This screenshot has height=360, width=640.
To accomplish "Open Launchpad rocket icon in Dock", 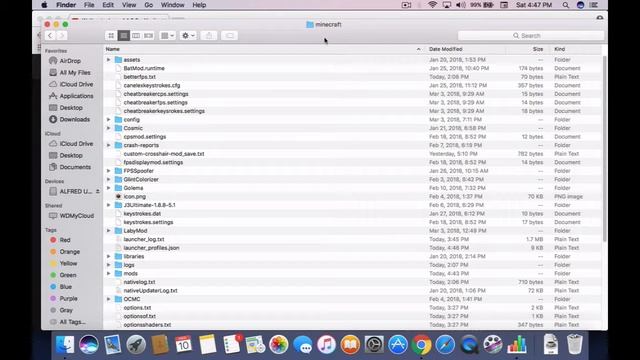I will [x=136, y=344].
